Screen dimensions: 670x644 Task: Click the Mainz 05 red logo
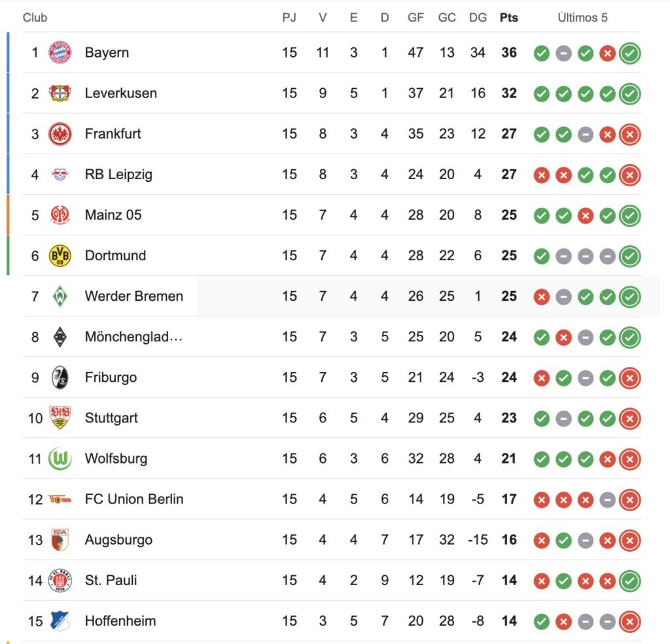point(60,215)
